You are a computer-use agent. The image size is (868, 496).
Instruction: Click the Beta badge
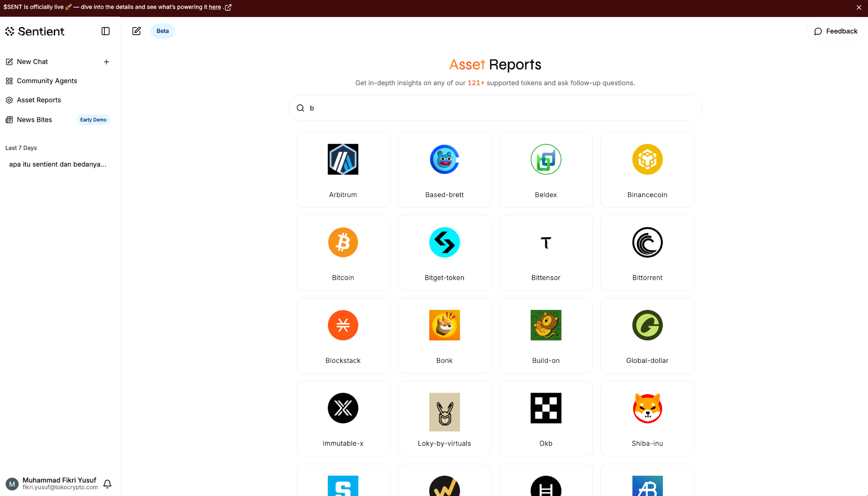[162, 31]
